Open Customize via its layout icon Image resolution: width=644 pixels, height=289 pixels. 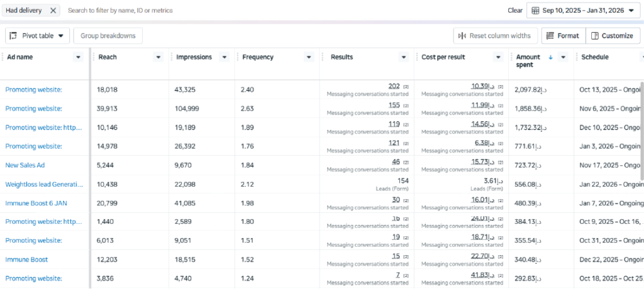[595, 36]
